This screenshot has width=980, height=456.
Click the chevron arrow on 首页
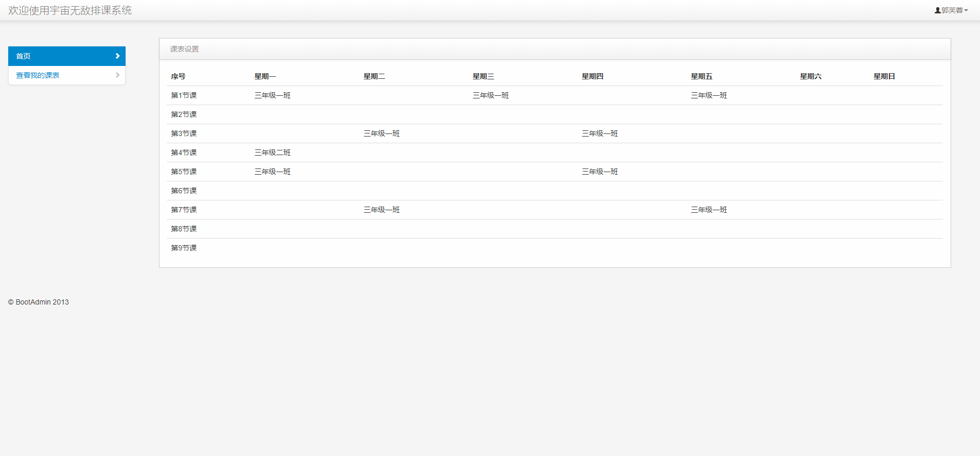point(117,56)
